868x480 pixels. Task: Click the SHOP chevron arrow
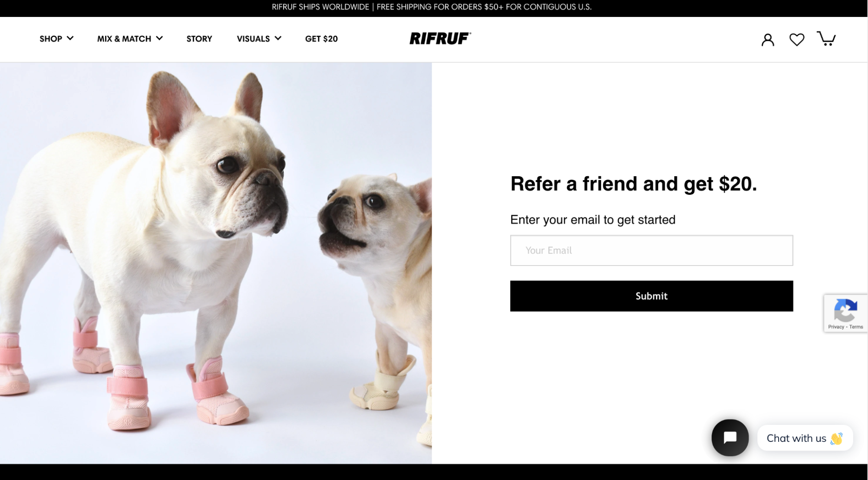pos(70,38)
